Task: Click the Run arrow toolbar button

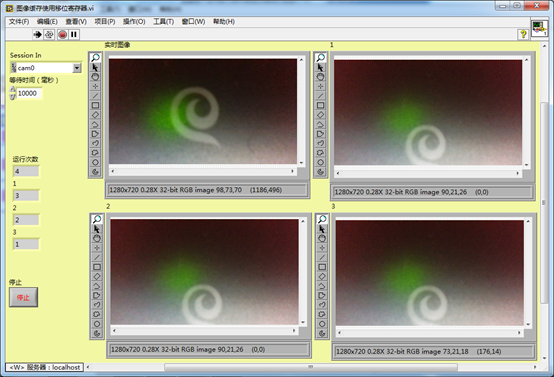Action: coord(37,34)
